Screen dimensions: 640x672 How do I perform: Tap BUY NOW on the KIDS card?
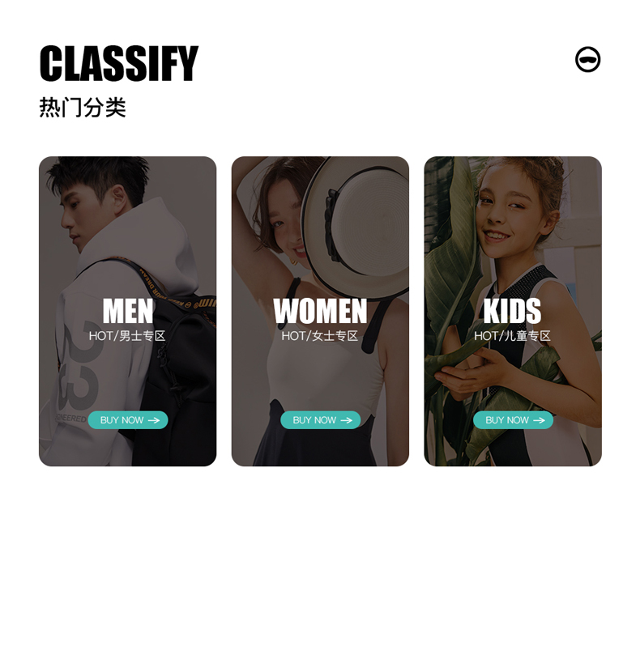[513, 420]
